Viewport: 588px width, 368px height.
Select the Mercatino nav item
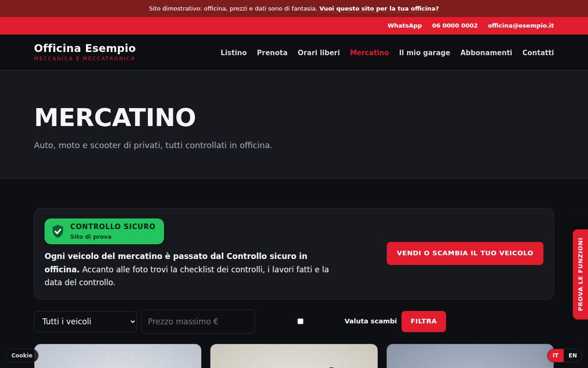(x=369, y=52)
